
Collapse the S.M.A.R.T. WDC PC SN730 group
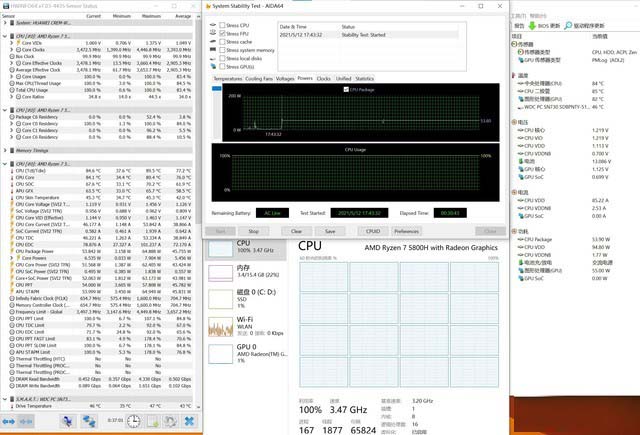(x=5, y=399)
